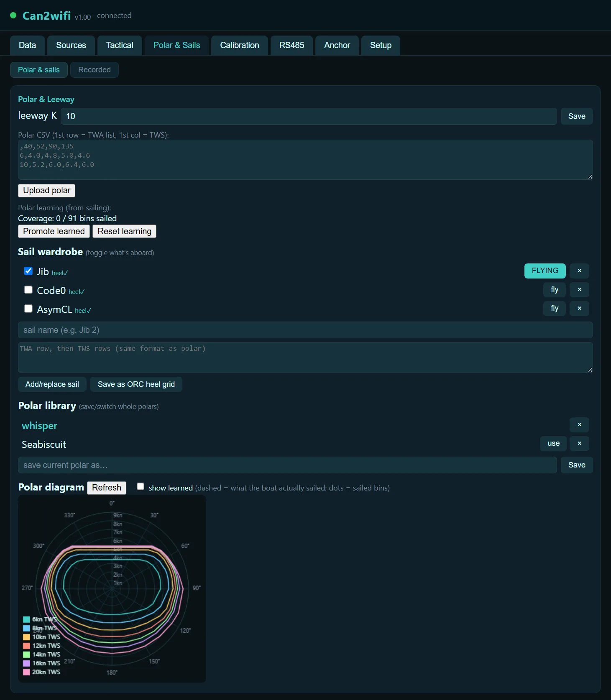Delete the Code0 sail entry
The width and height of the screenshot is (611, 700).
(579, 290)
